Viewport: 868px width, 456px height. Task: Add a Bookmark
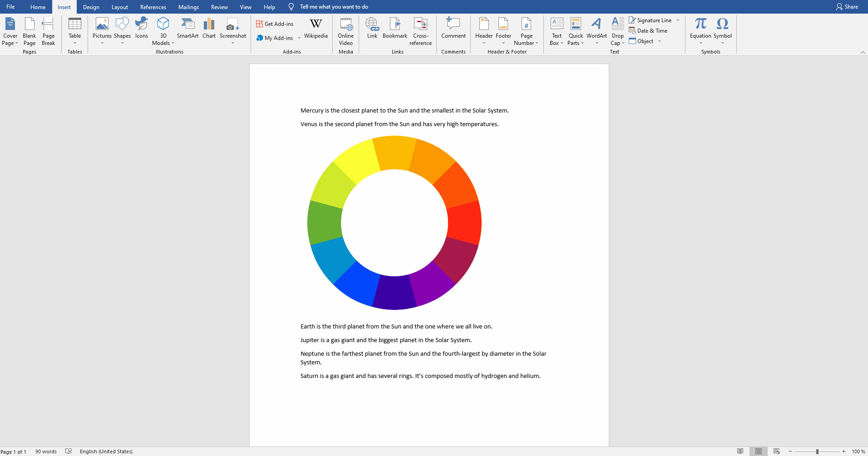[x=395, y=28]
